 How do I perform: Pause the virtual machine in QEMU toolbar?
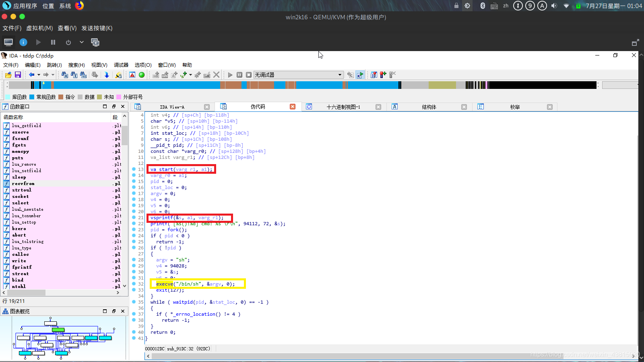coord(53,42)
